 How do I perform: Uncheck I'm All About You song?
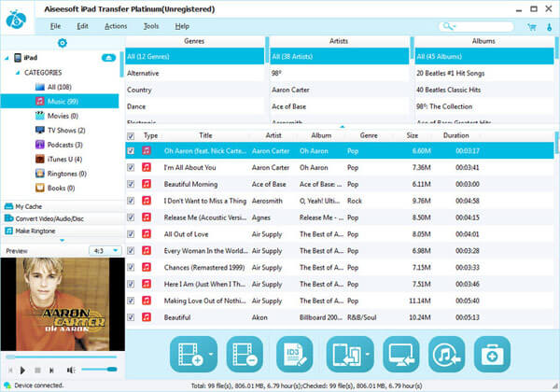point(131,167)
